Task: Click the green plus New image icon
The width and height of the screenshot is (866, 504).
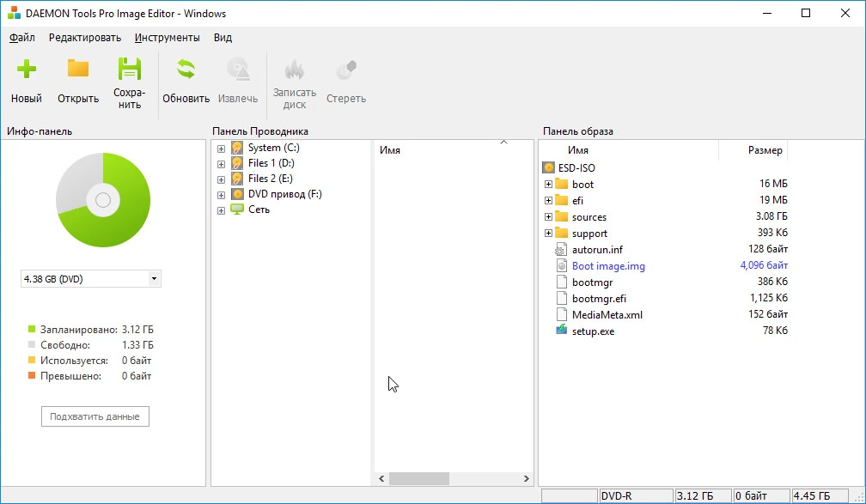Action: (x=26, y=69)
